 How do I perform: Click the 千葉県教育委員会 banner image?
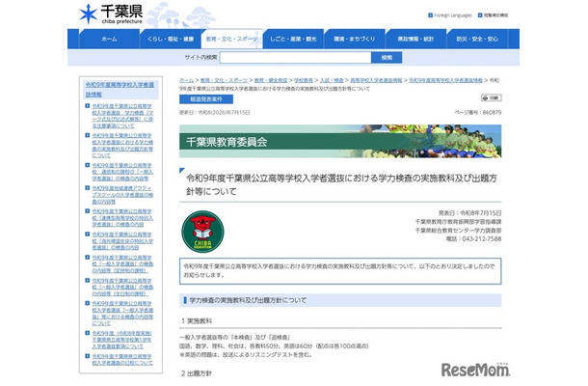340,141
